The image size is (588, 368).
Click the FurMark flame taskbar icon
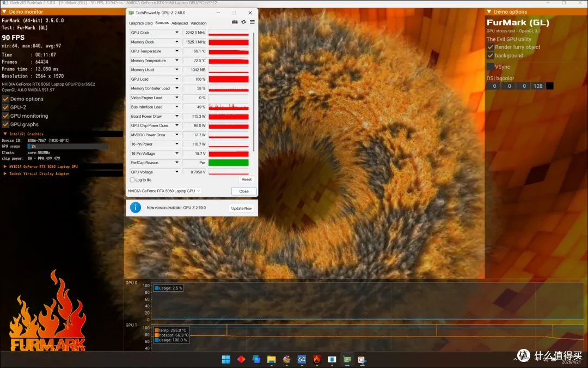pyautogui.click(x=317, y=359)
